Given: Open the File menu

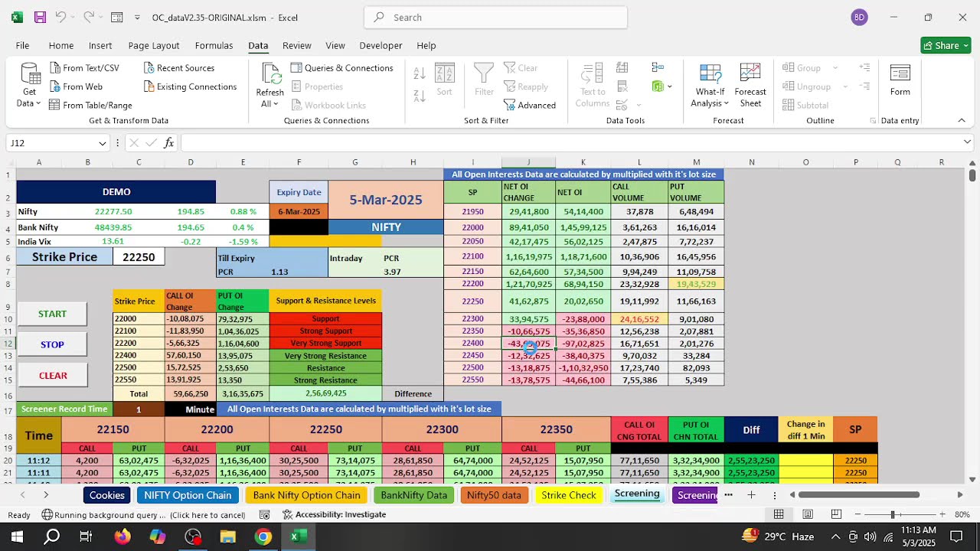Looking at the screenshot, I should [x=23, y=45].
